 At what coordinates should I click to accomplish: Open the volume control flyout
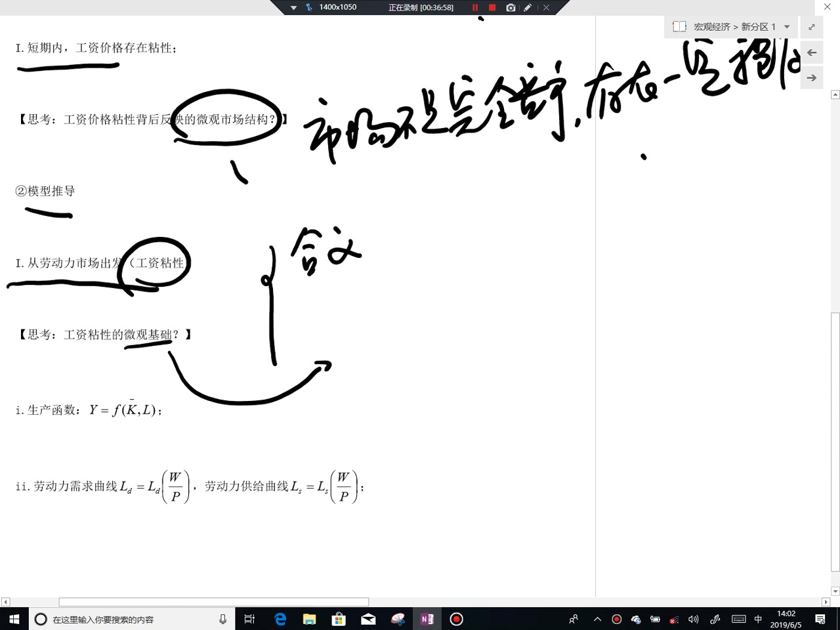point(693,619)
